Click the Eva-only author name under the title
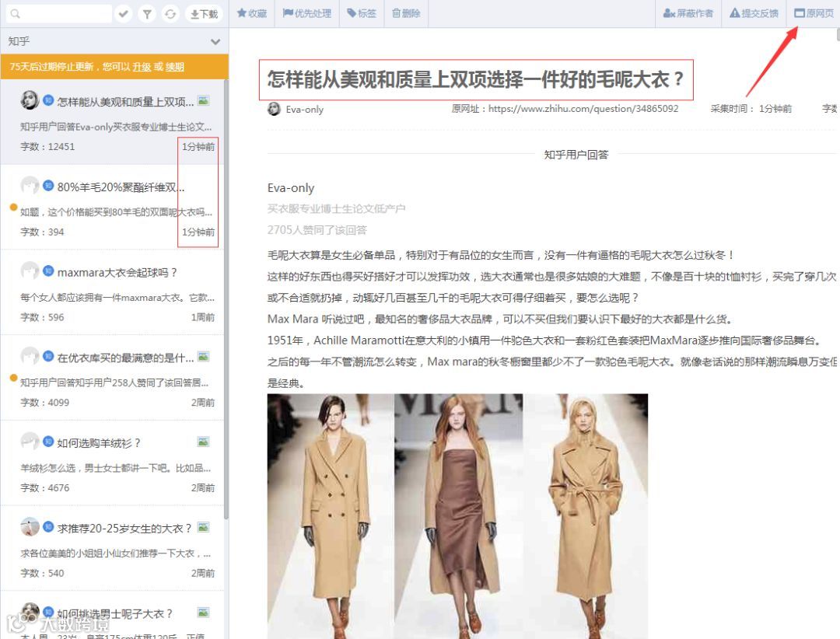The height and width of the screenshot is (639, 840). [304, 110]
